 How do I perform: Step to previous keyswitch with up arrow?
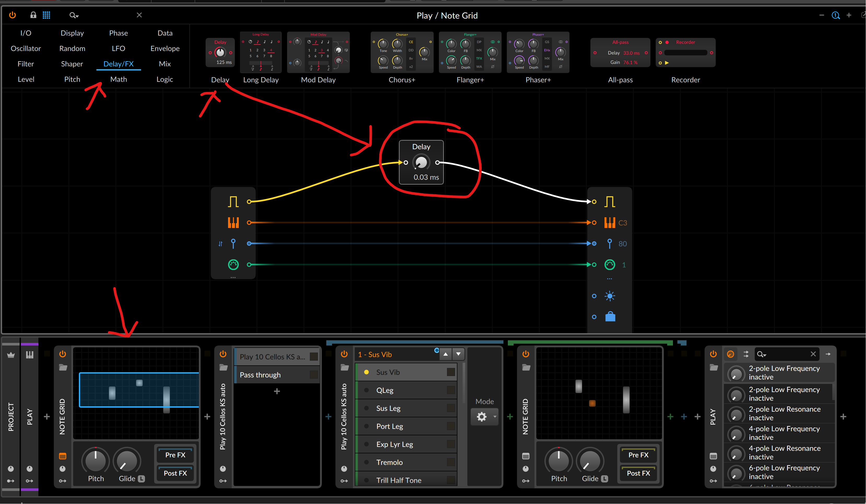coord(445,354)
